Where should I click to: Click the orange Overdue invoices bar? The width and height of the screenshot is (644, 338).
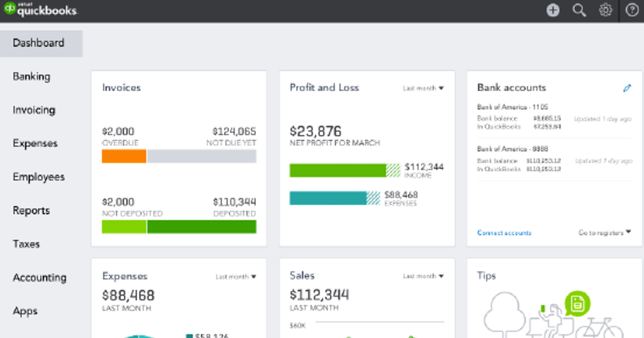(124, 156)
